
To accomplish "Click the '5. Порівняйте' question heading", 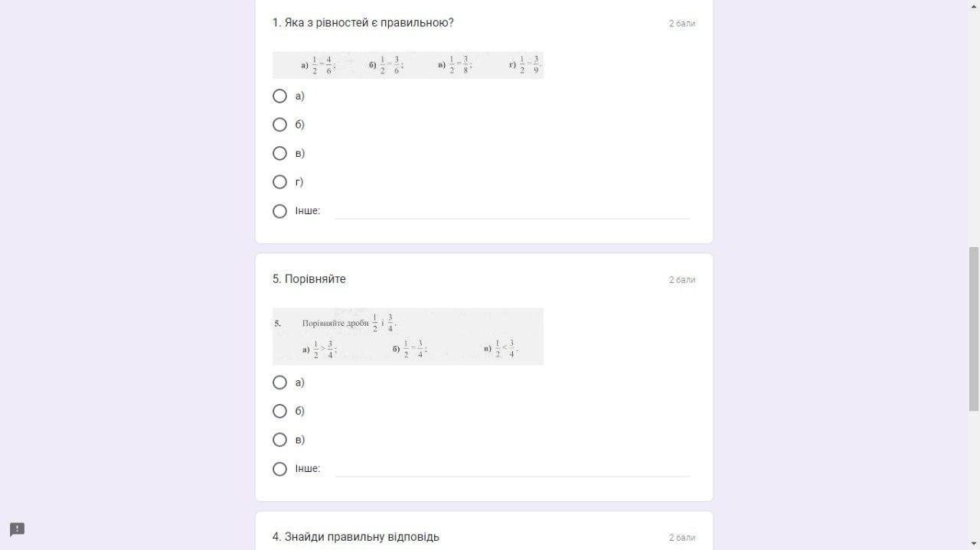I will coord(309,279).
